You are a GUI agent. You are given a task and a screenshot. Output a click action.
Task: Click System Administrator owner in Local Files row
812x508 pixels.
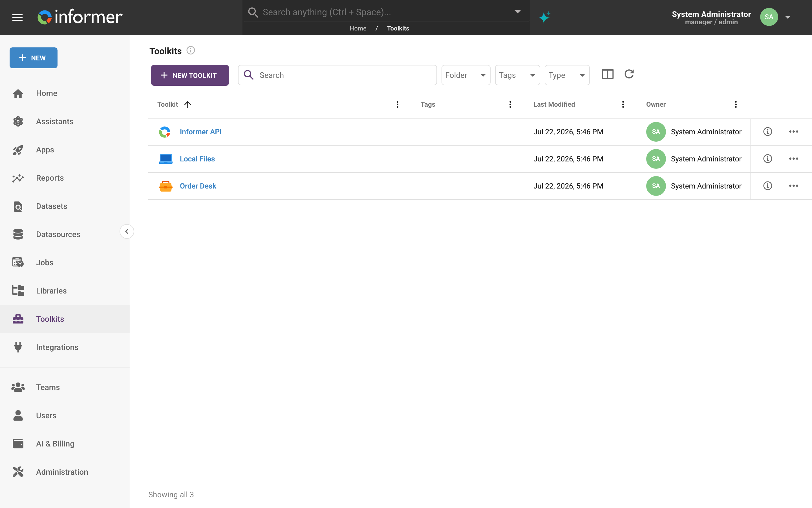coord(706,159)
